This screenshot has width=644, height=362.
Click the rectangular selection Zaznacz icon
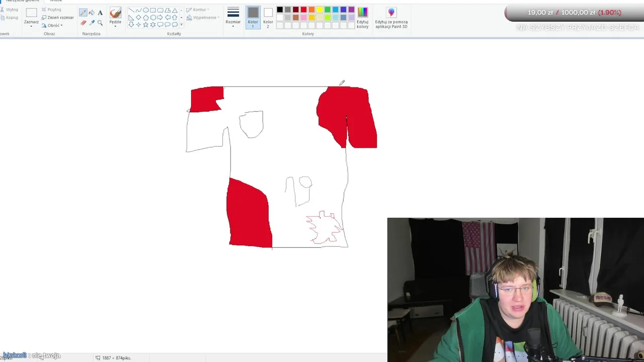[x=31, y=13]
